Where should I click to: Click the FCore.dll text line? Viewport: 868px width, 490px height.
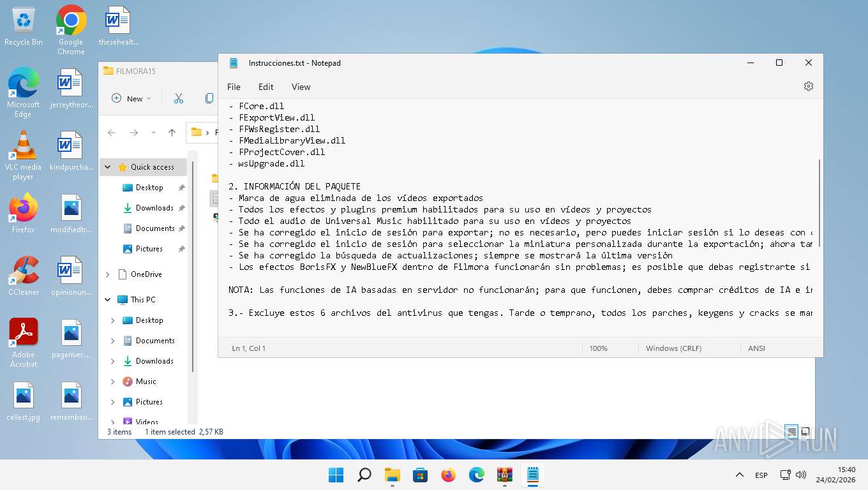pyautogui.click(x=257, y=106)
